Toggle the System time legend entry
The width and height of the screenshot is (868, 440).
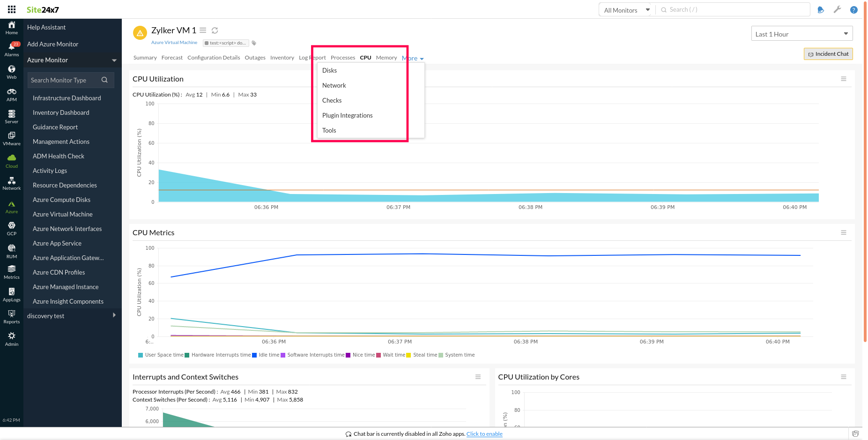point(460,355)
